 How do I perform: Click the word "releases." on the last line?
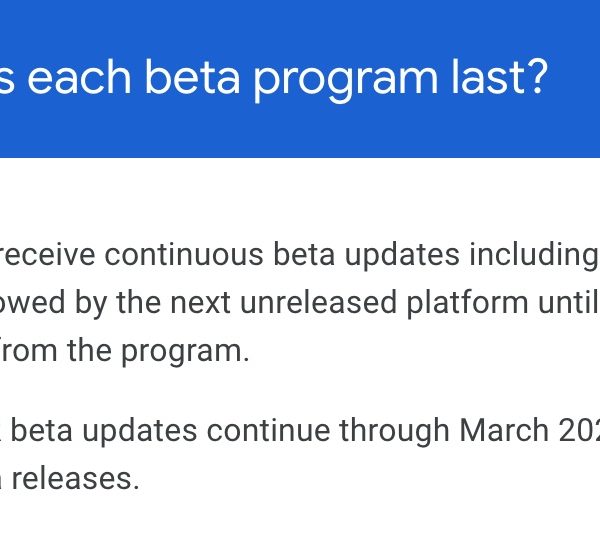[75, 478]
